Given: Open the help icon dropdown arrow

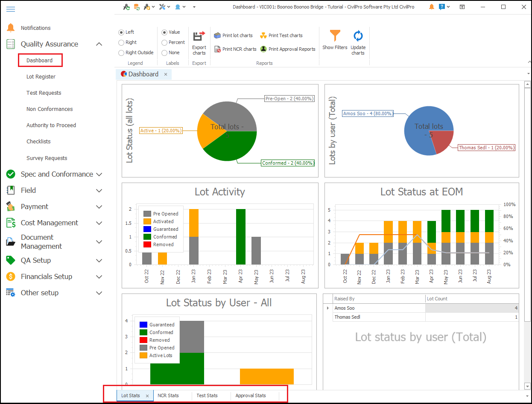Looking at the screenshot, I should (448, 7).
